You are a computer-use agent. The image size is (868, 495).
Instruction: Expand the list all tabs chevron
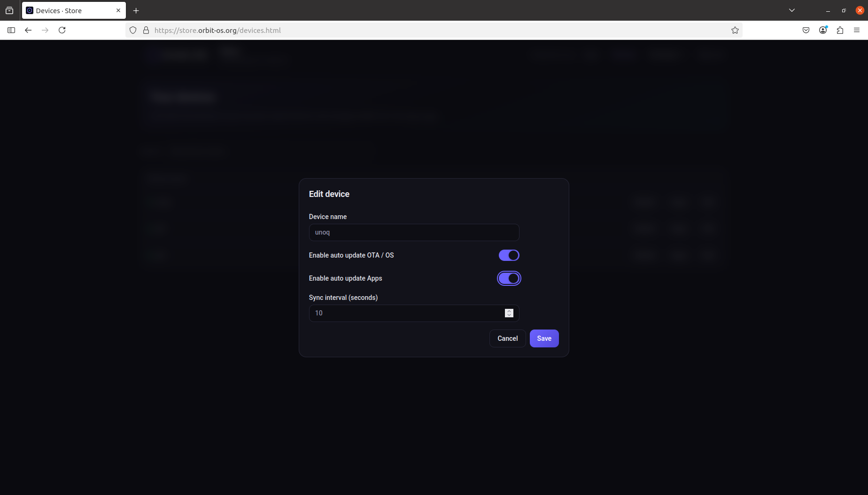[x=792, y=10]
